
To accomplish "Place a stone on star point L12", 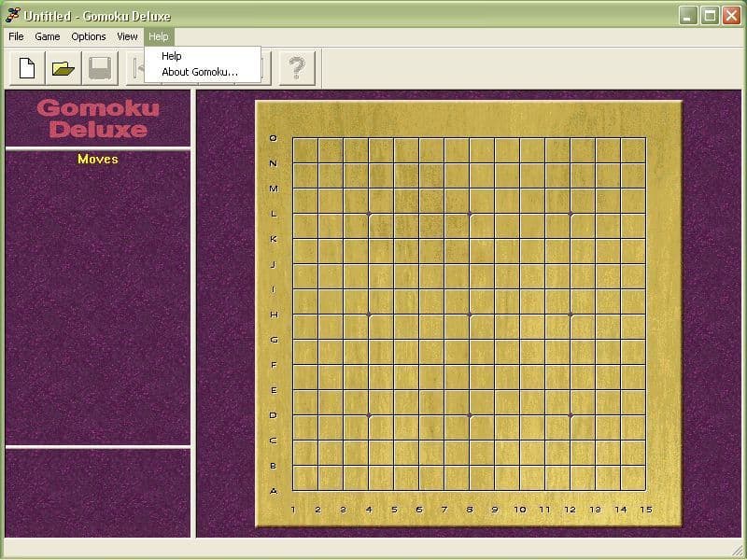I will tap(571, 214).
